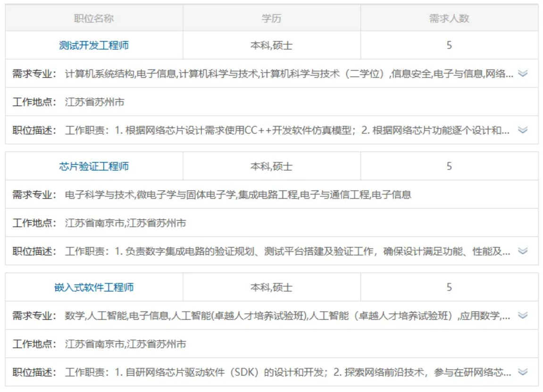Click the job description mentioning 驱动软件 (SDK)
Screen dimensions: 543x392
tap(287, 372)
